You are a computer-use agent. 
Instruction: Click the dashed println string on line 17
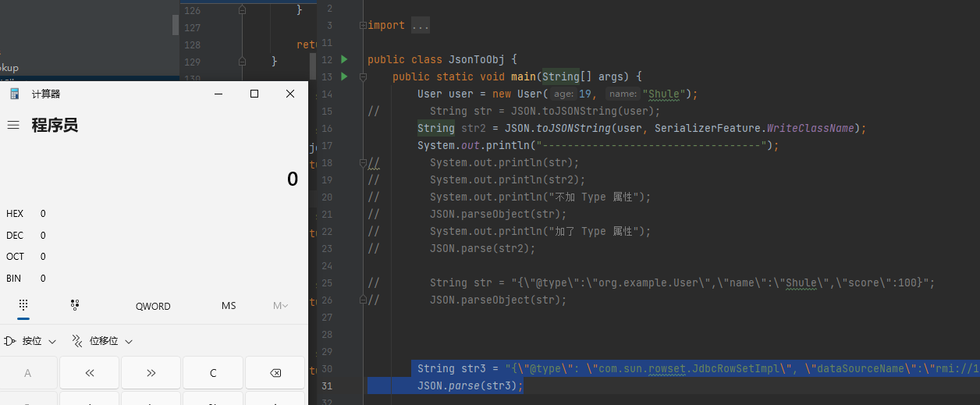pos(652,145)
